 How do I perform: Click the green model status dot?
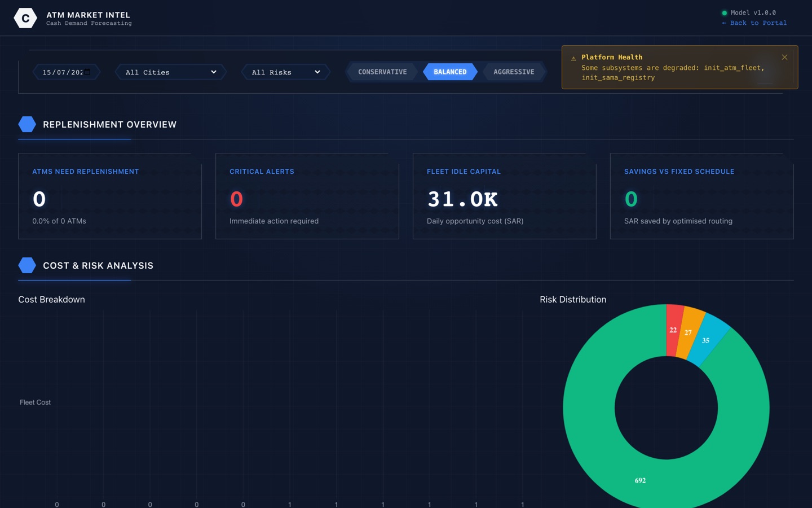tap(725, 13)
